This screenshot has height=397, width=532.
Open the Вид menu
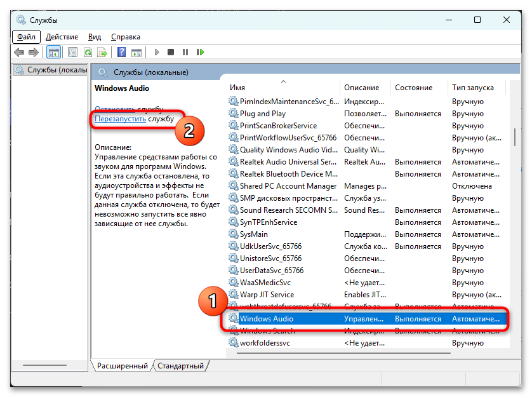point(95,37)
